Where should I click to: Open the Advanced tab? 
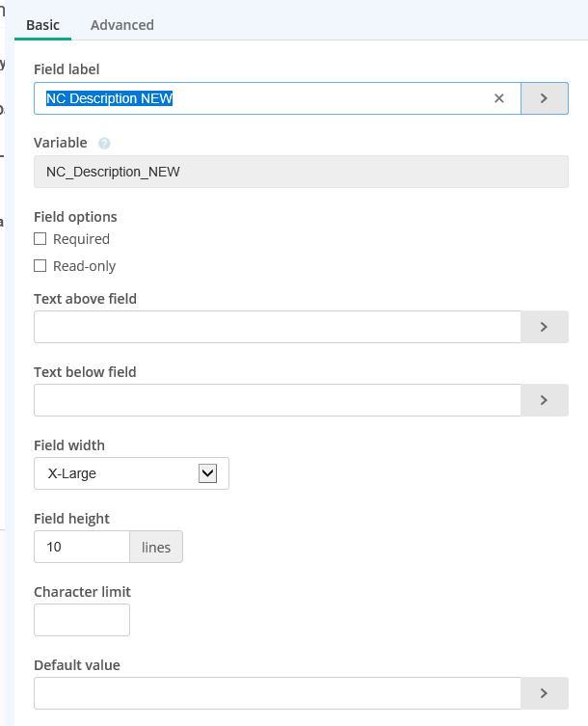click(x=122, y=25)
